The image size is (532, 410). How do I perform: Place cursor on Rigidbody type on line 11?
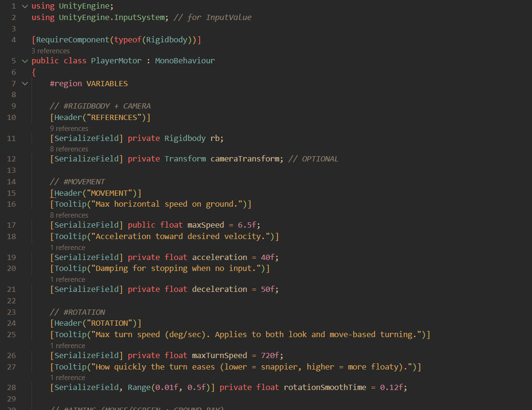point(184,138)
